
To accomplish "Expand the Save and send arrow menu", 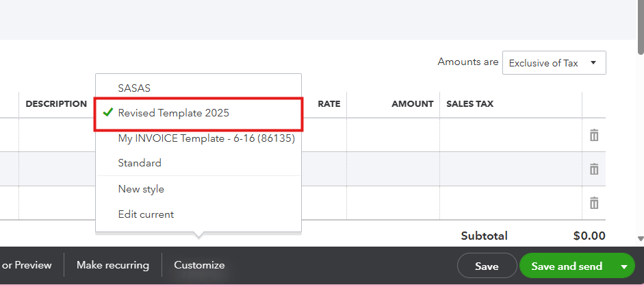I will coord(623,266).
